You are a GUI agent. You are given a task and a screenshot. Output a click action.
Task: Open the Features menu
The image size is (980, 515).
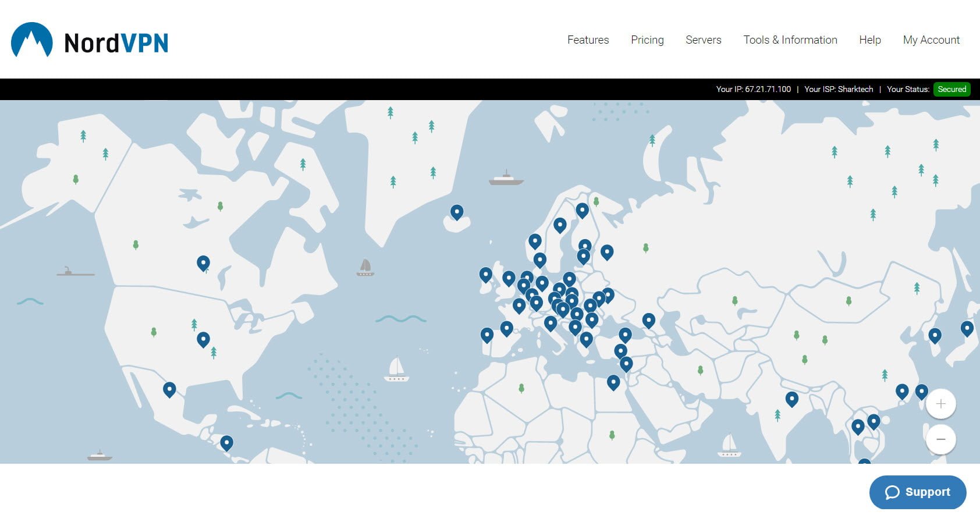coord(588,40)
